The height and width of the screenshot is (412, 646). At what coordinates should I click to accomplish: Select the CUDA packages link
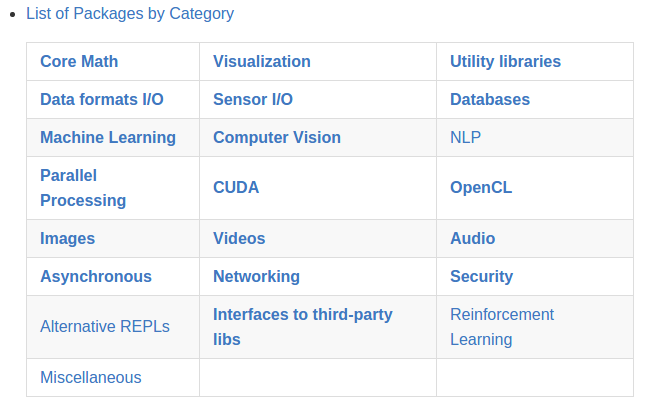[x=236, y=187]
